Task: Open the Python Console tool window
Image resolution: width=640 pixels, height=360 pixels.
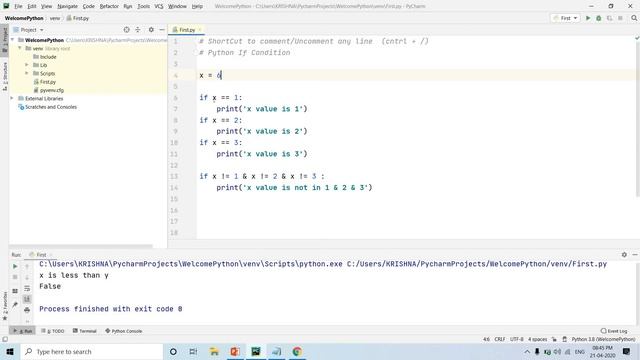Action: [123, 331]
